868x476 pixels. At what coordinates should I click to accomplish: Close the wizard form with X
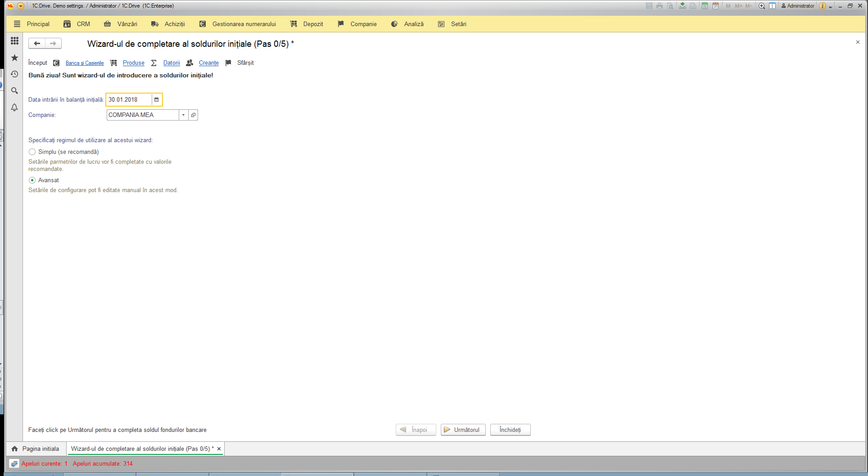858,42
